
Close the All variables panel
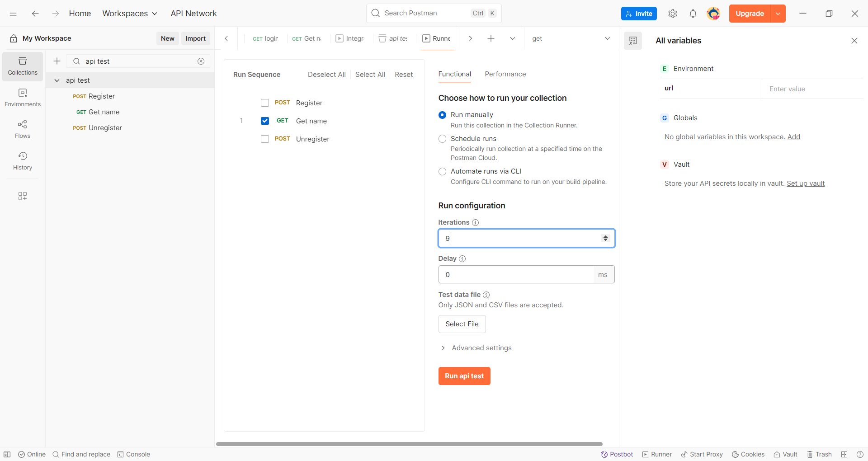click(854, 41)
